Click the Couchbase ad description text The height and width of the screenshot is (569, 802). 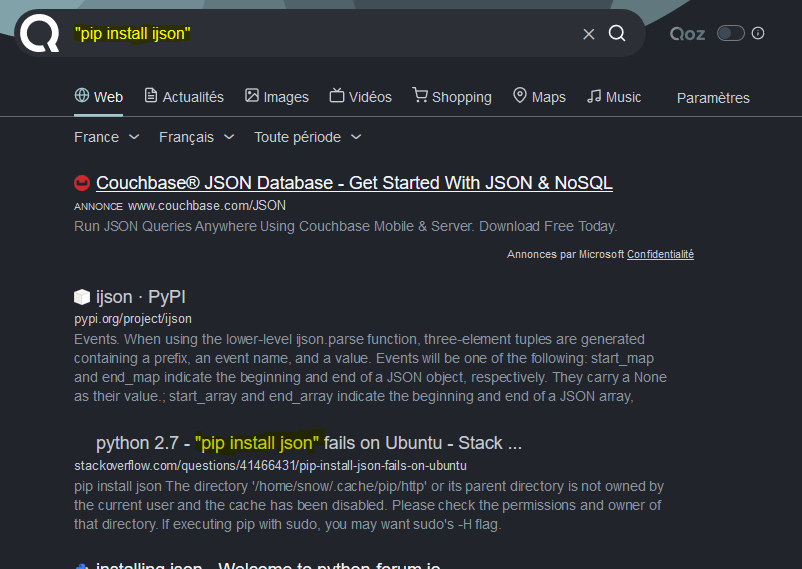[x=346, y=226]
